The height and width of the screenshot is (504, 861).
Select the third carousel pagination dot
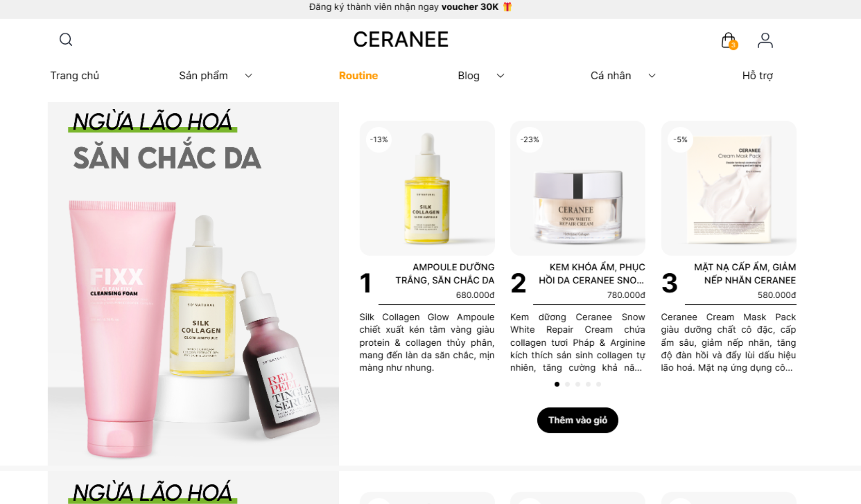point(578,384)
